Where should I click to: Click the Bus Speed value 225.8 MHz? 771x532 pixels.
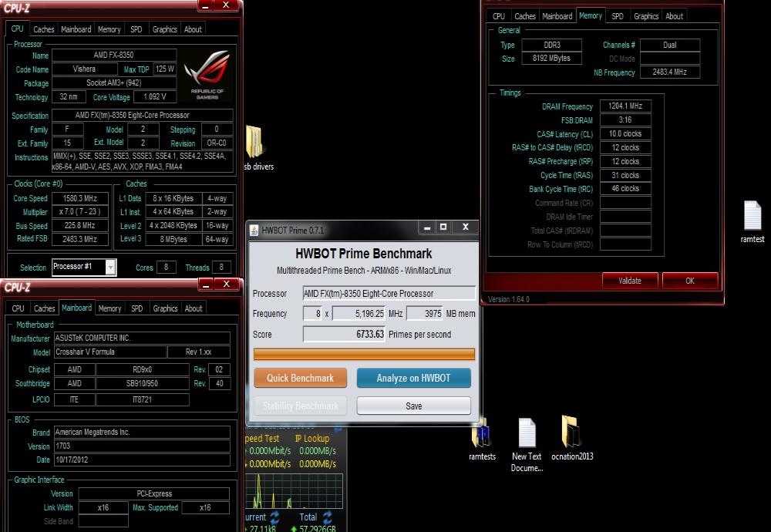(80, 226)
